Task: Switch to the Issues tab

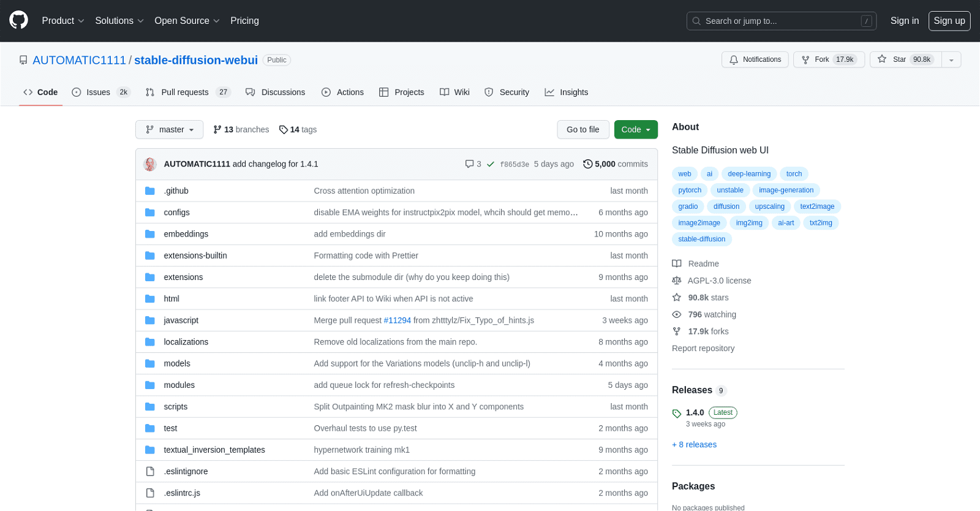Action: (x=98, y=93)
